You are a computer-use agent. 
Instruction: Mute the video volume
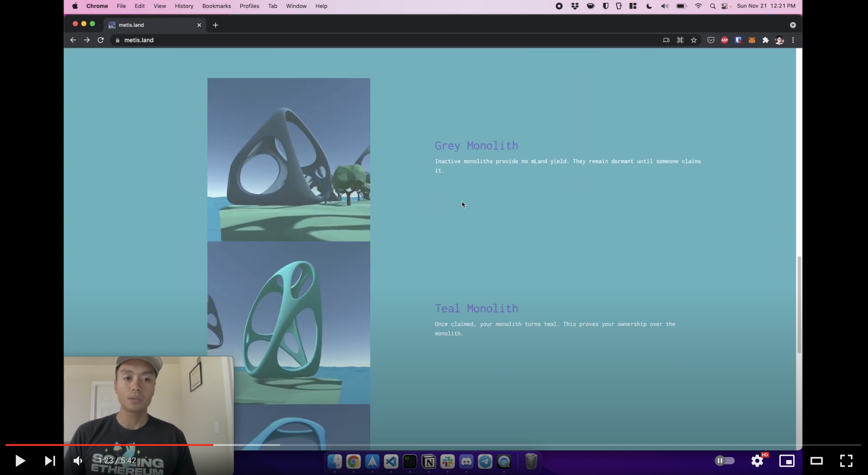coord(78,460)
